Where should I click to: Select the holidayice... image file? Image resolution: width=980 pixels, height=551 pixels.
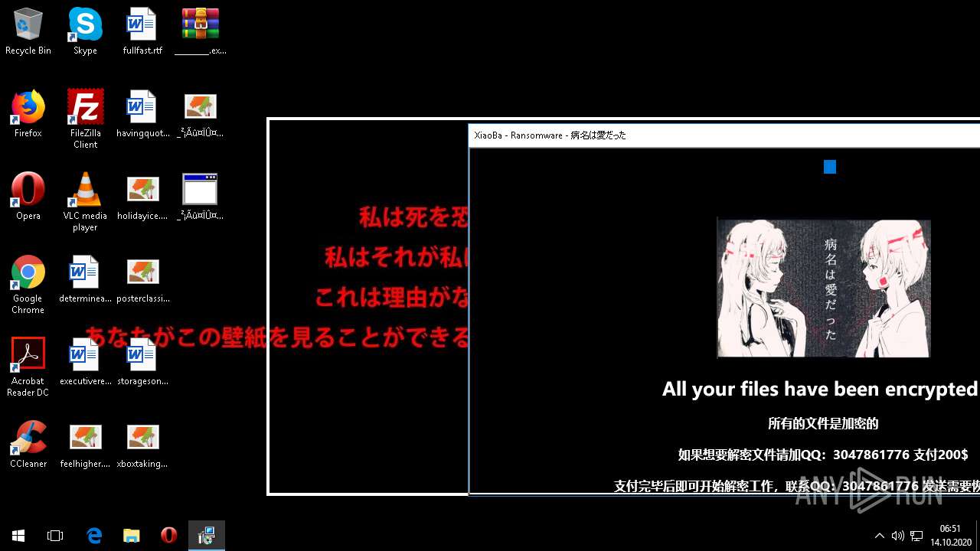click(142, 197)
